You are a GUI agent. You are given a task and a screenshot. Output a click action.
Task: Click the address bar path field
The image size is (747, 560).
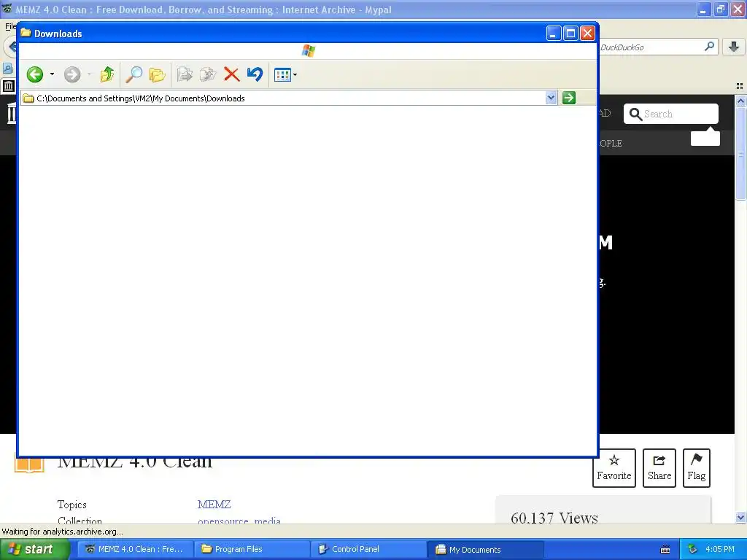(x=289, y=98)
